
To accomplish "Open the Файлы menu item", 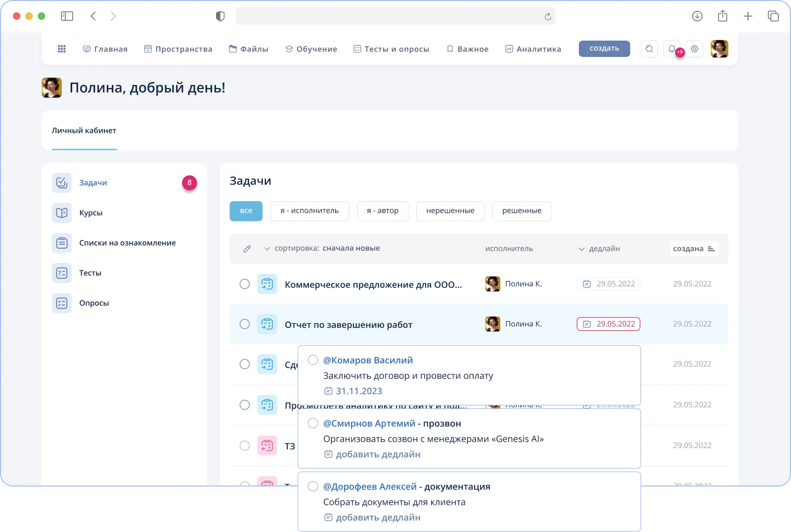I will click(248, 49).
